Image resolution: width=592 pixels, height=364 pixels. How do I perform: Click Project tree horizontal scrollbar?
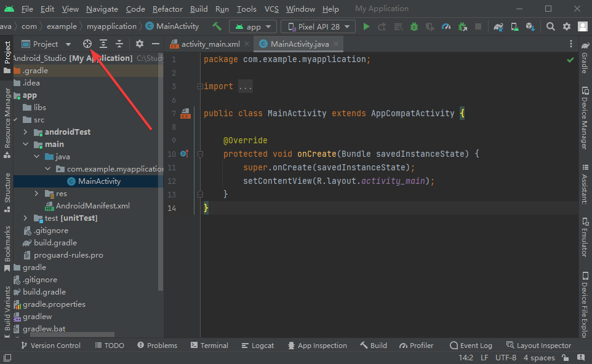[x=72, y=334]
